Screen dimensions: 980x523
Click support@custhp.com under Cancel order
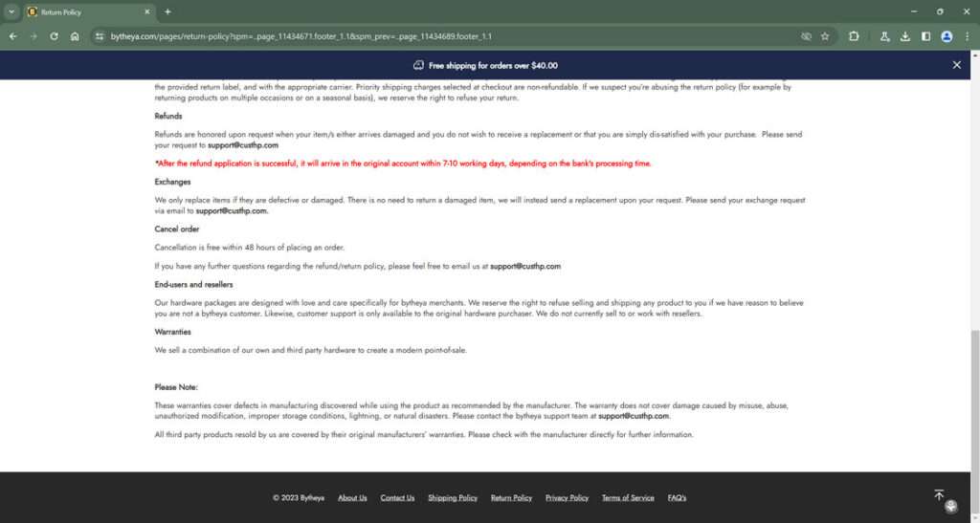[525, 266]
